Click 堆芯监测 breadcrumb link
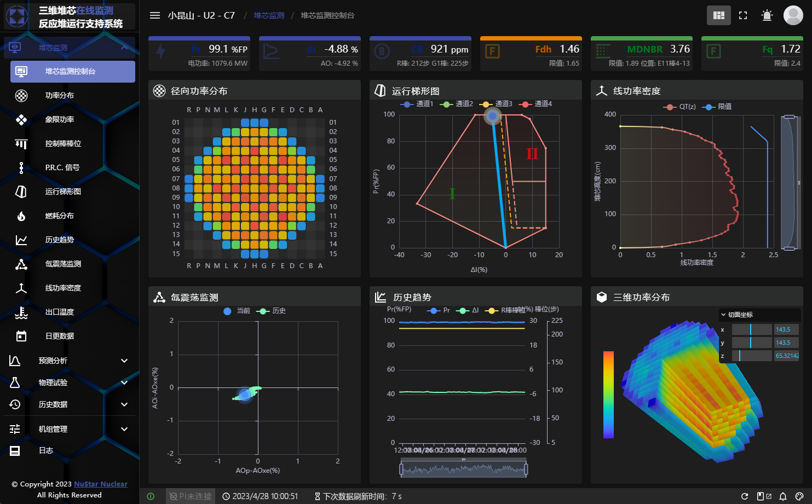 [269, 15]
